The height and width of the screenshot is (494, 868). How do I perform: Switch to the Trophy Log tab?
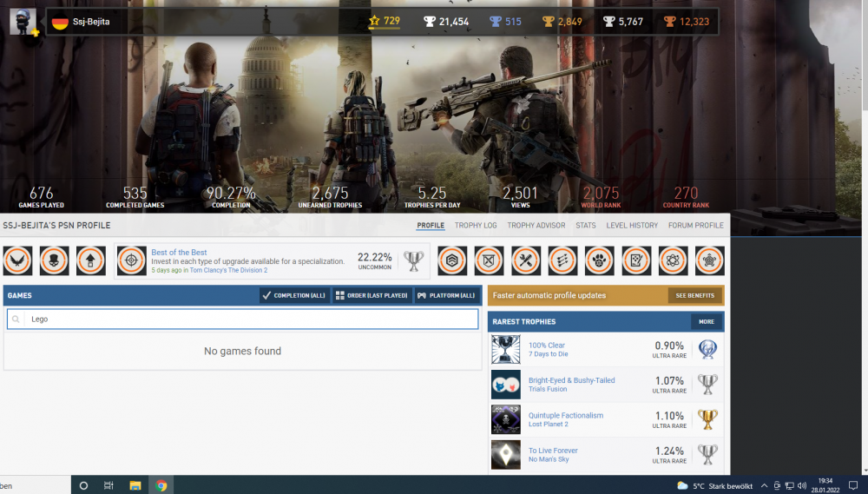tap(476, 226)
